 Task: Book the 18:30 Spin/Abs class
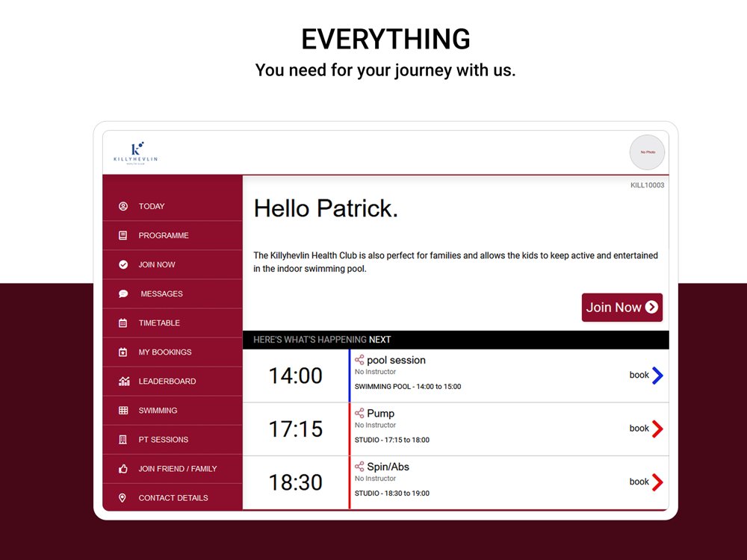pyautogui.click(x=646, y=482)
